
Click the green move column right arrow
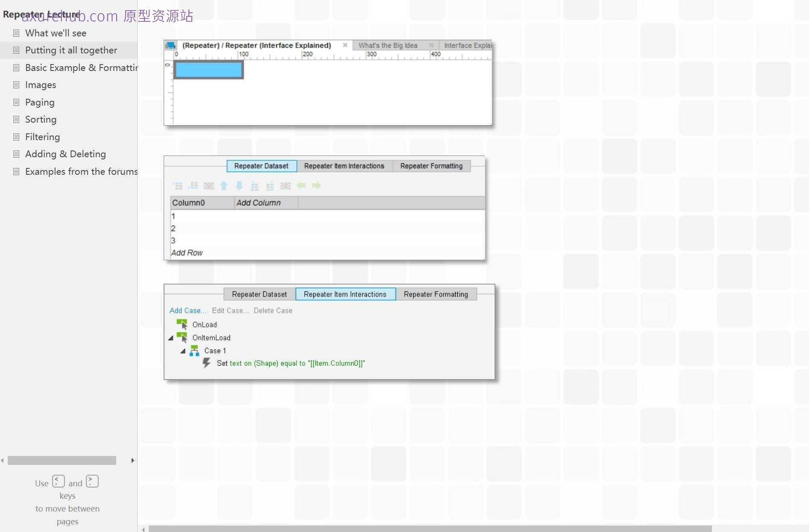(316, 185)
